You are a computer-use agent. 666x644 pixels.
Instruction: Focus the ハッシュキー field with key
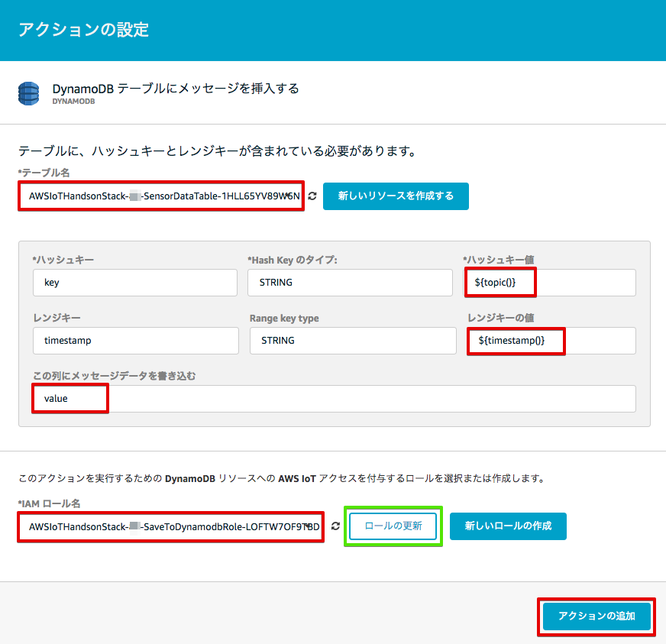135,283
